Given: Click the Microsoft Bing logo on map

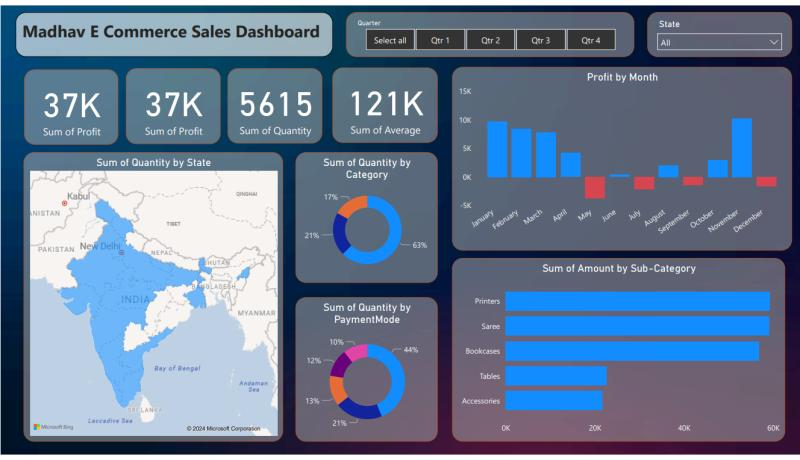Looking at the screenshot, I should 54,427.
